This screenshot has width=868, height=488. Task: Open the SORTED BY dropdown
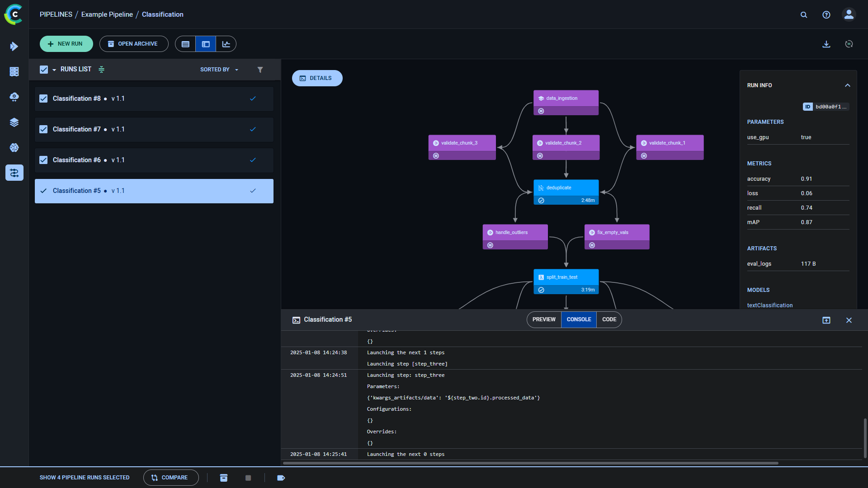tap(219, 70)
